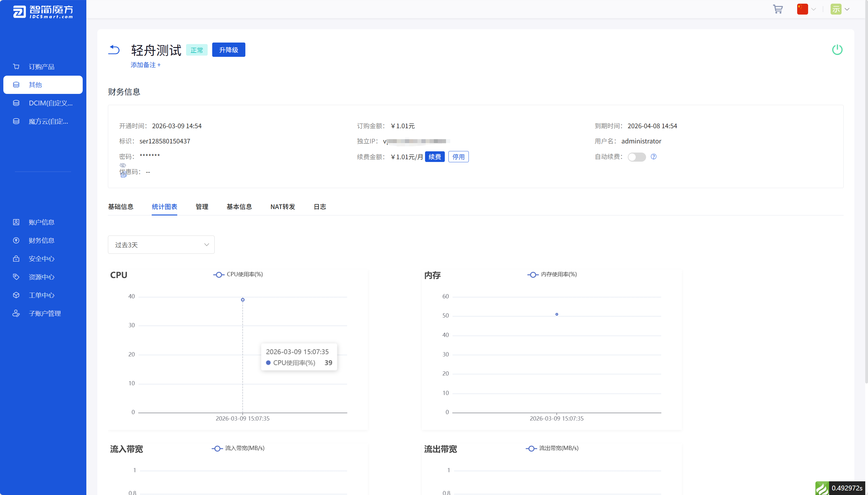This screenshot has height=495, width=868.
Task: Show the hidden password via eye icon
Action: point(123,165)
